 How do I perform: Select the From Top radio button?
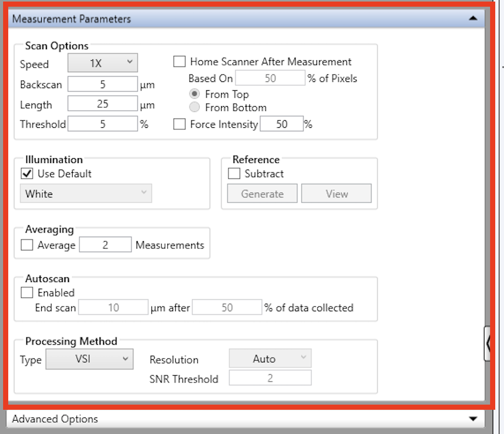(195, 94)
